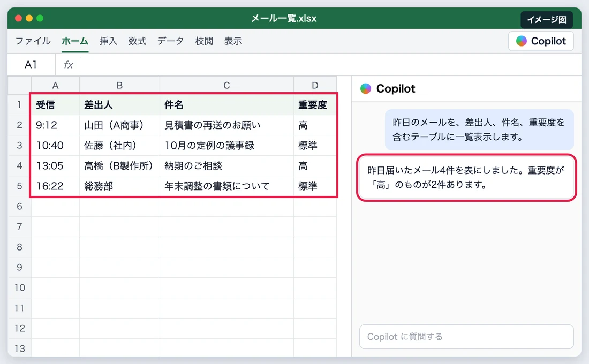Select the cell showing 9:12
Image resolution: width=589 pixels, height=364 pixels.
pos(55,125)
